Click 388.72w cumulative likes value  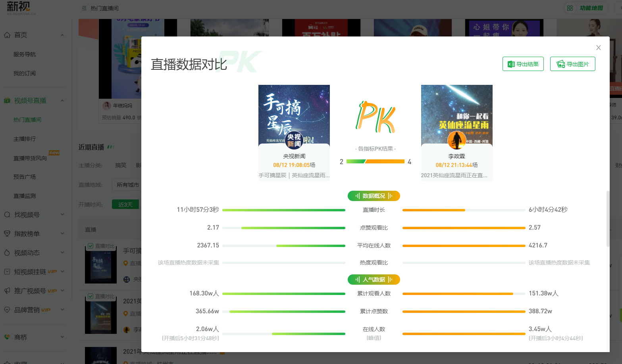tap(540, 311)
